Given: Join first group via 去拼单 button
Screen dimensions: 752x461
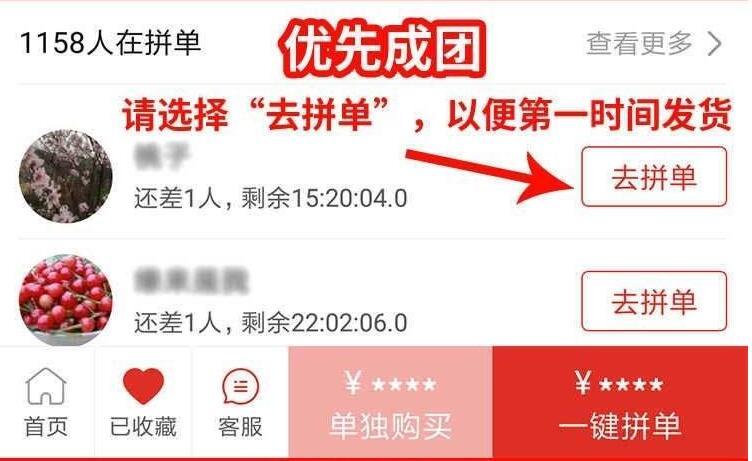Looking at the screenshot, I should coord(654,177).
